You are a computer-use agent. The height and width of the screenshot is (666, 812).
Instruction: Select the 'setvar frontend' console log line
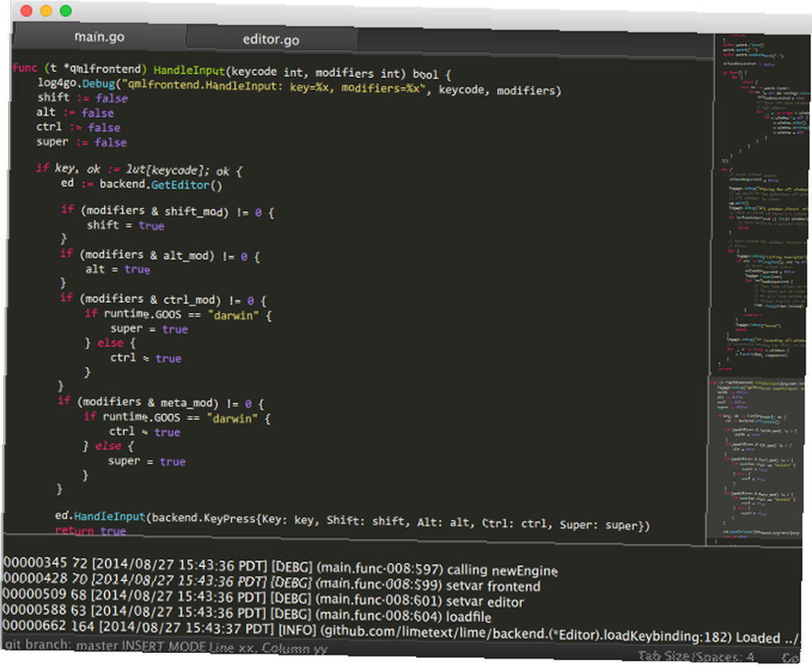[x=271, y=582]
